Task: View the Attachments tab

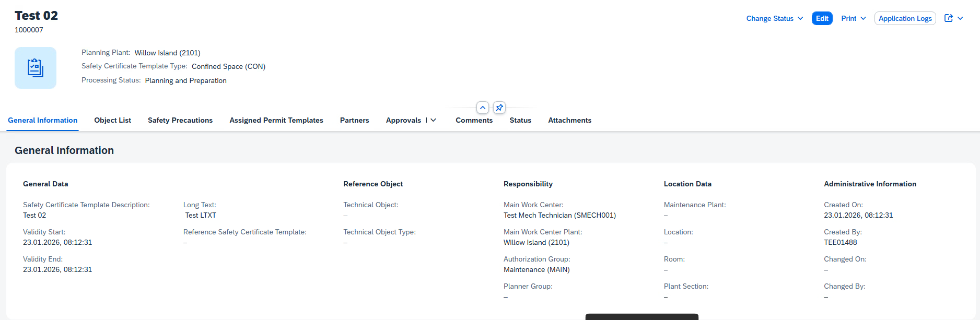Action: coord(569,120)
